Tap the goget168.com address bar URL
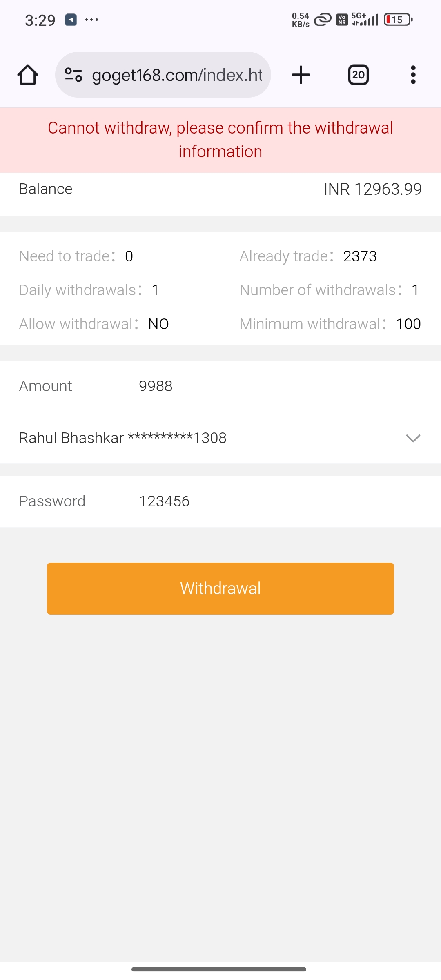The width and height of the screenshot is (441, 980). point(176,75)
